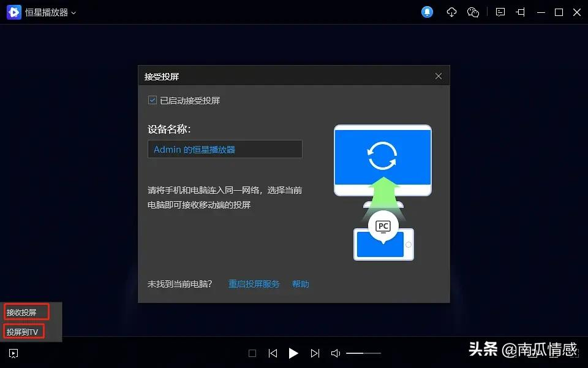Open the user account avatar icon
588x368 pixels.
[427, 12]
